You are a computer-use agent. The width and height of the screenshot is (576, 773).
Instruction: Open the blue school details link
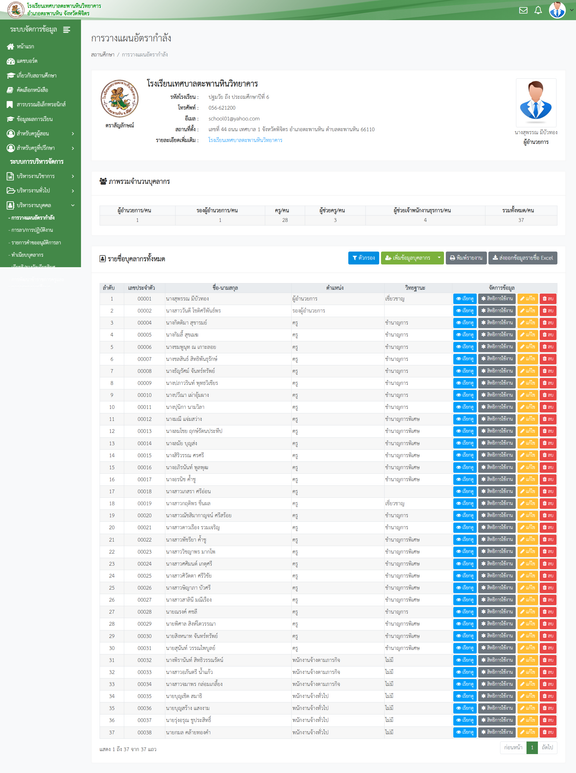click(245, 140)
